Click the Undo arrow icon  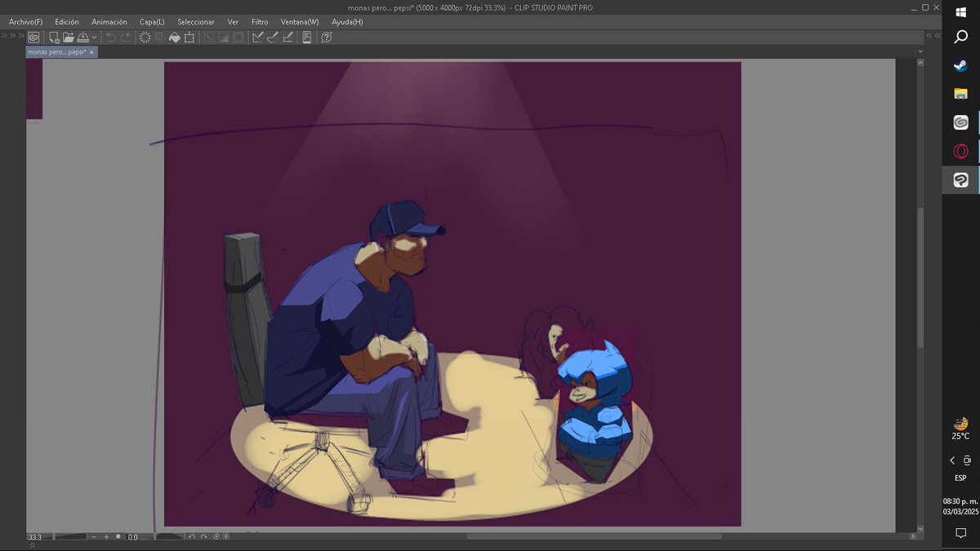(110, 38)
